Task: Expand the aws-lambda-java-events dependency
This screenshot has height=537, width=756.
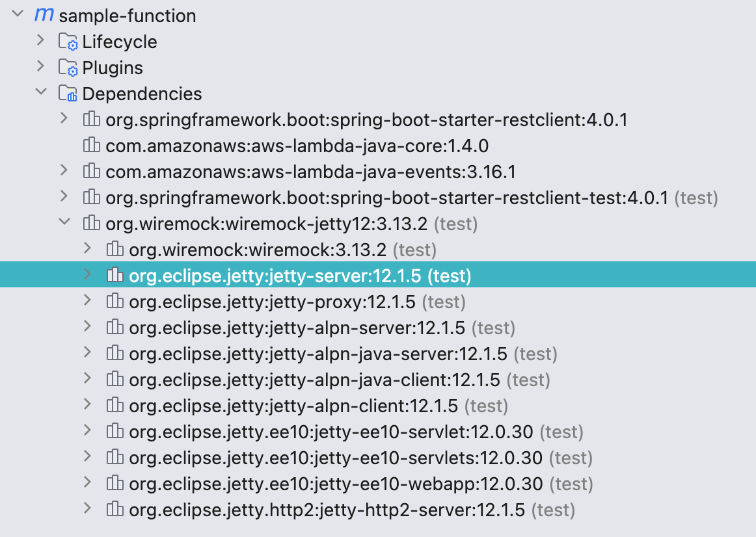Action: (64, 171)
